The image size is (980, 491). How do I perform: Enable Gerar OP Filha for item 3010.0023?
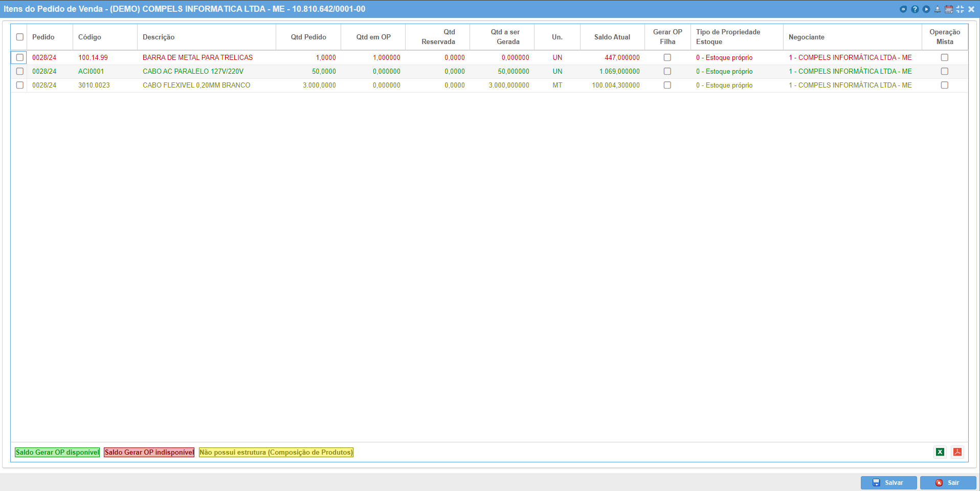667,85
